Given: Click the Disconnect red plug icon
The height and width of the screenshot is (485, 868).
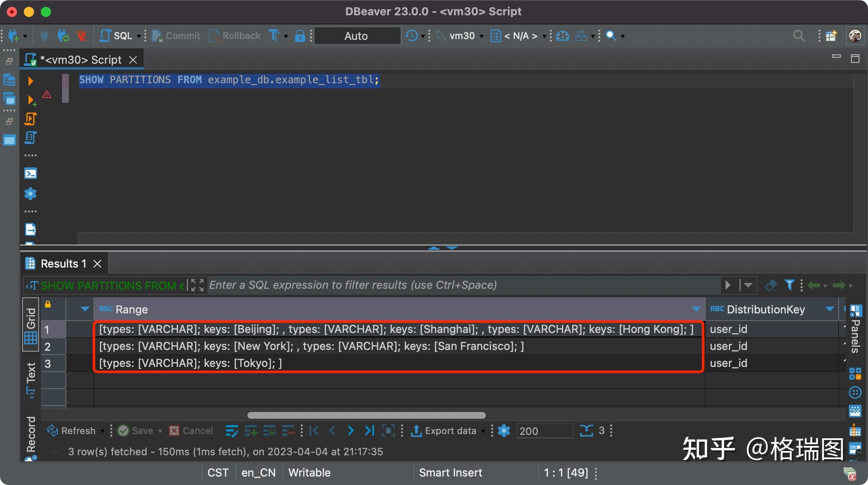Looking at the screenshot, I should tap(81, 36).
